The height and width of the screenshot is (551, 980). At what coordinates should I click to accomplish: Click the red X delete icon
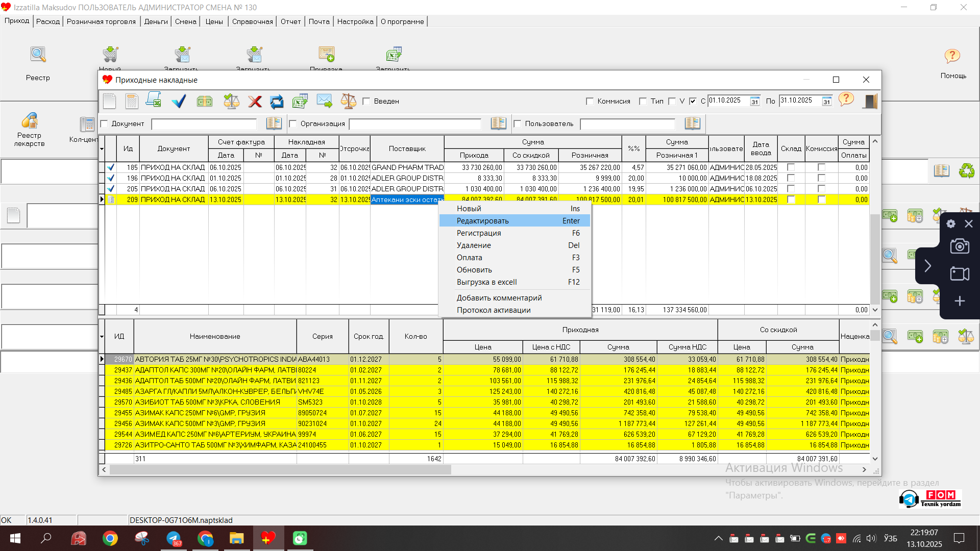(x=255, y=101)
